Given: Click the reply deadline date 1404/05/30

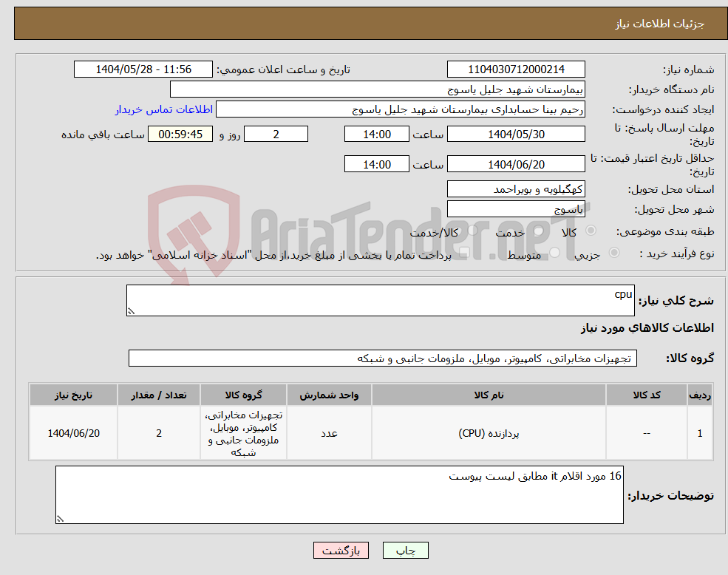Looking at the screenshot, I should 515,134.
